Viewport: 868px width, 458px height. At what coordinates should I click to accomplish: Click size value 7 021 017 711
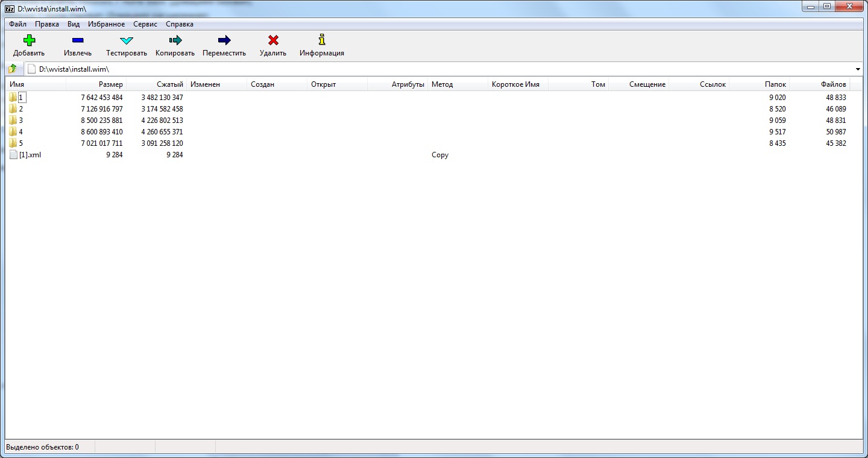tap(102, 143)
